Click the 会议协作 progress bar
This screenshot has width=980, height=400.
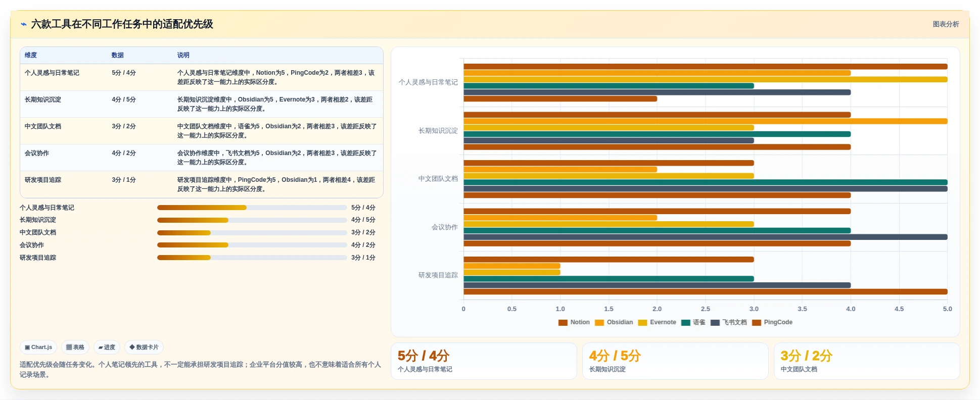point(252,245)
